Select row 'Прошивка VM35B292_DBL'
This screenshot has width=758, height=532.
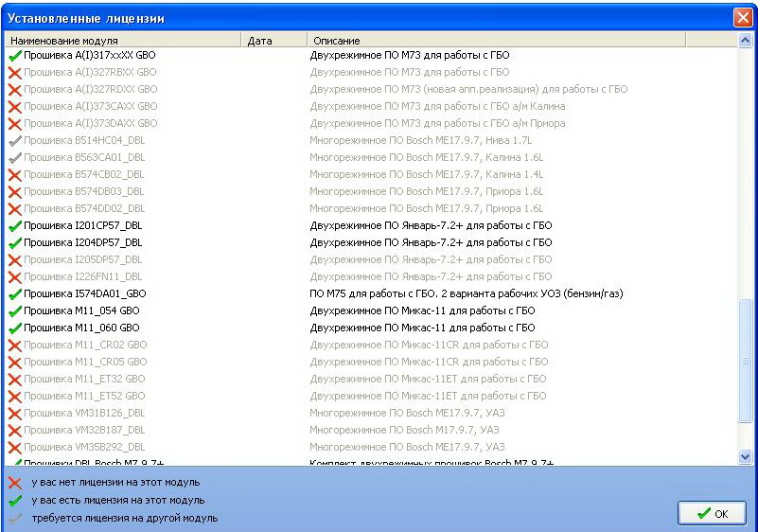[x=371, y=447]
